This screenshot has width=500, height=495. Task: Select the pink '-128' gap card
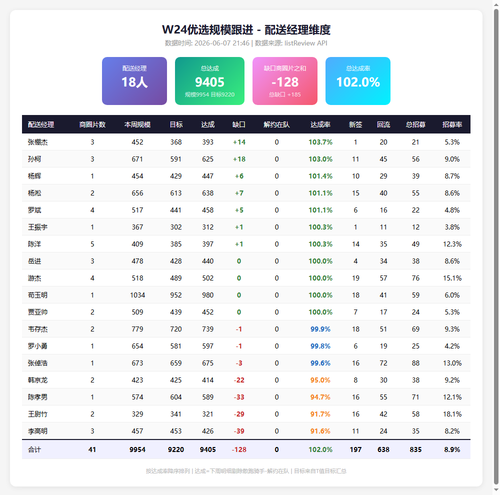285,81
